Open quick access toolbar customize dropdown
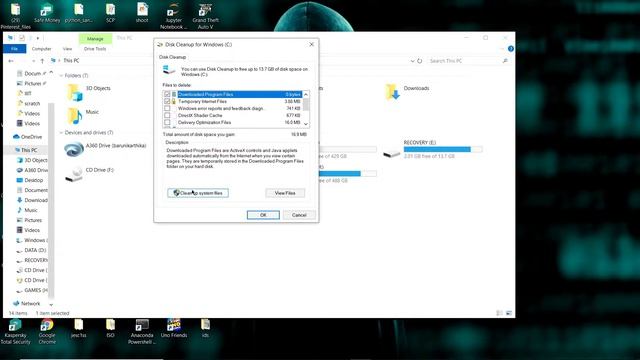Screen dimensions: 640x360 point(38,38)
